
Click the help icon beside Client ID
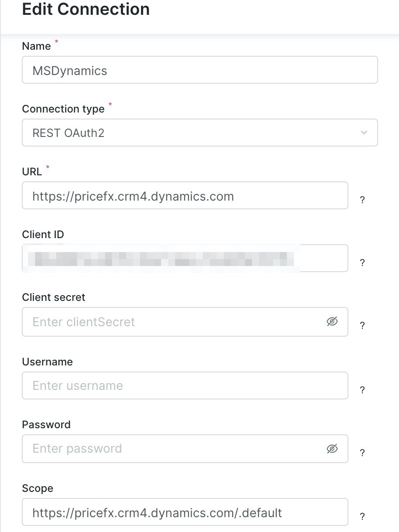362,263
